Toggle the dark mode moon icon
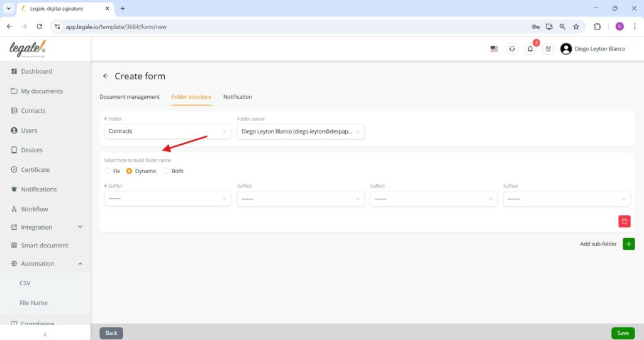The image size is (644, 340). point(548,48)
